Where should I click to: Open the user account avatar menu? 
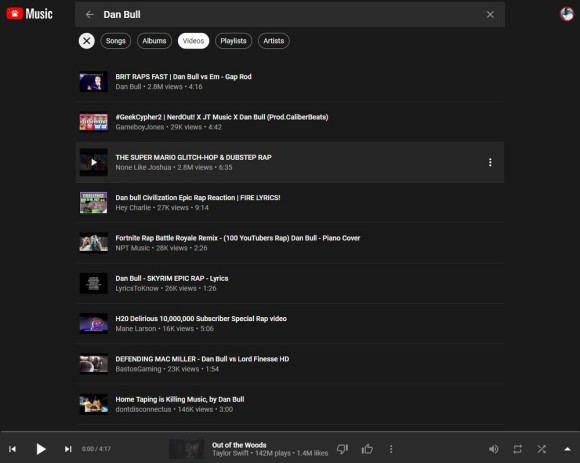pos(567,14)
